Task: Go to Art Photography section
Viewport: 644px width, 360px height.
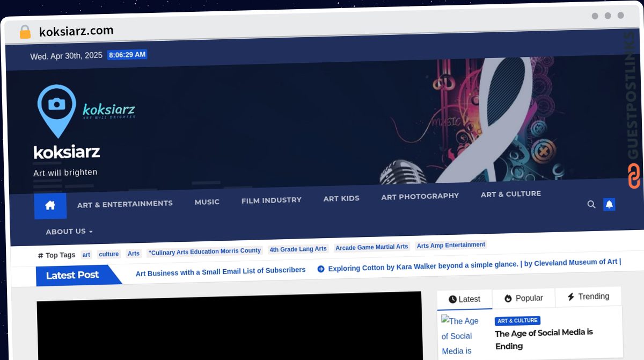Action: (420, 196)
